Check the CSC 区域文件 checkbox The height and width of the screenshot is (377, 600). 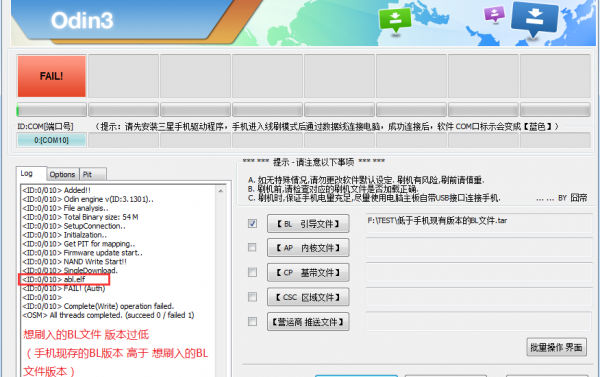pos(252,297)
